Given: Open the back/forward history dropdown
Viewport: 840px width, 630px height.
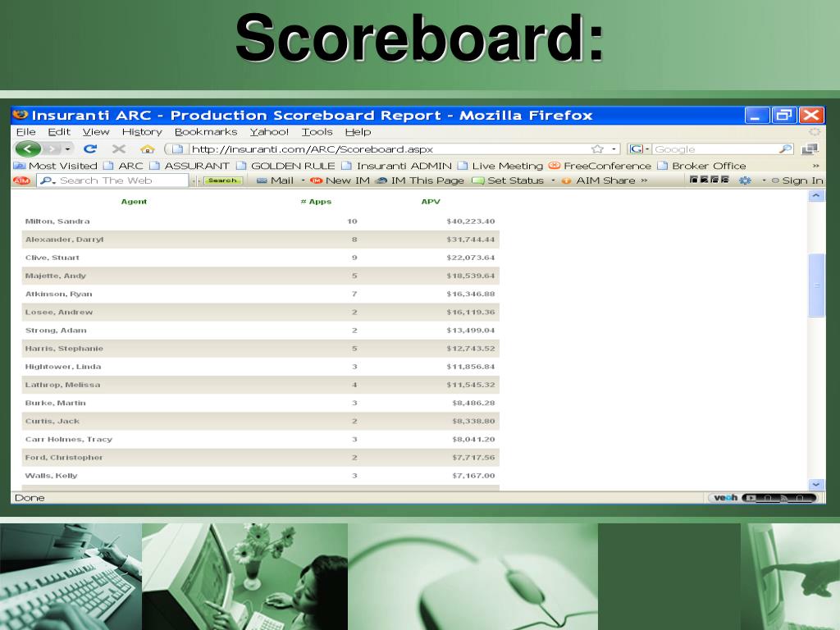Looking at the screenshot, I should pos(67,149).
